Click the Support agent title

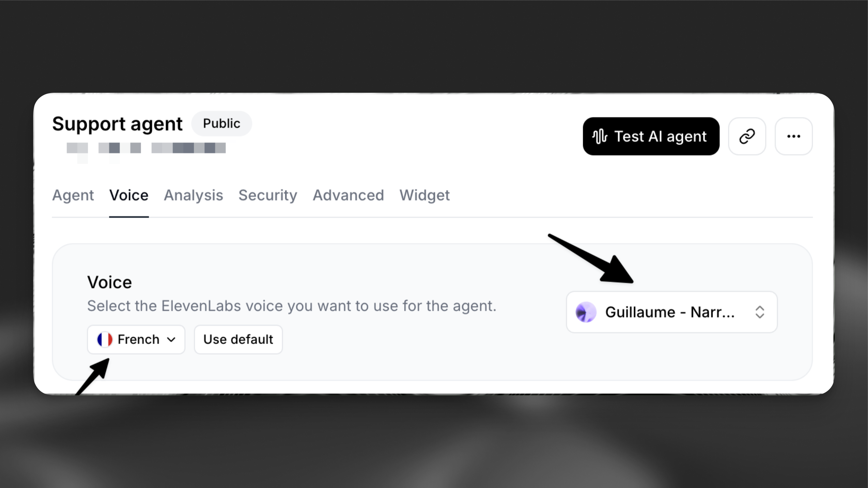pyautogui.click(x=117, y=124)
